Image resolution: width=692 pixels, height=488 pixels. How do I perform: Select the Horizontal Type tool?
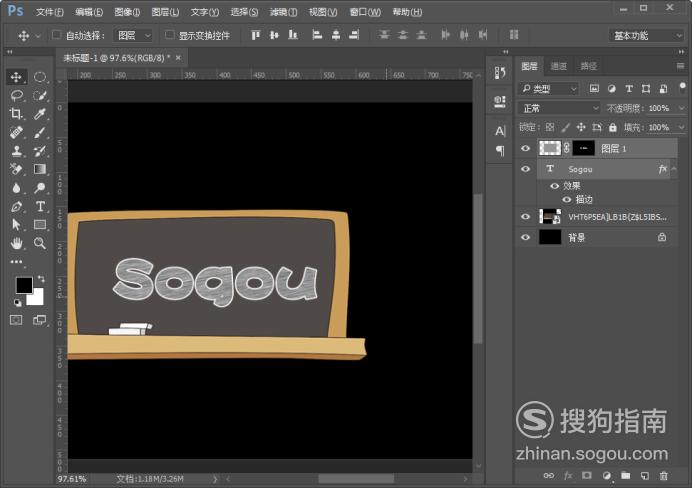(40, 206)
